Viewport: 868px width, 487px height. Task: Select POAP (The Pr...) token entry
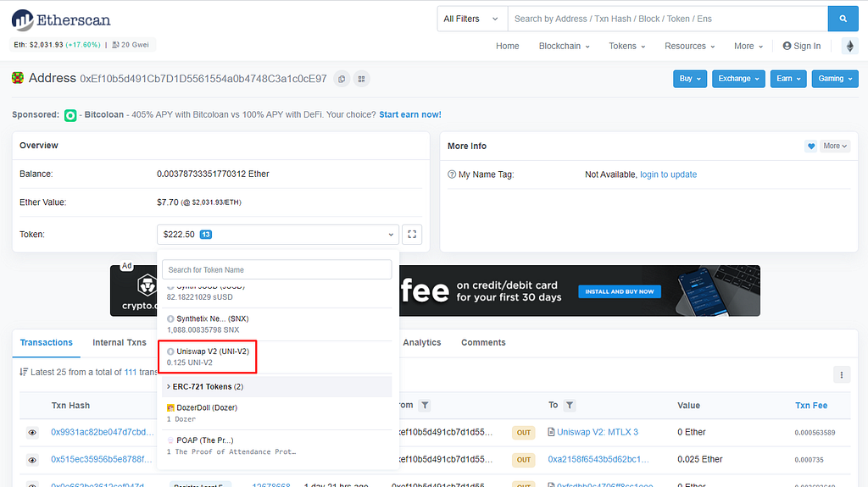(x=277, y=446)
